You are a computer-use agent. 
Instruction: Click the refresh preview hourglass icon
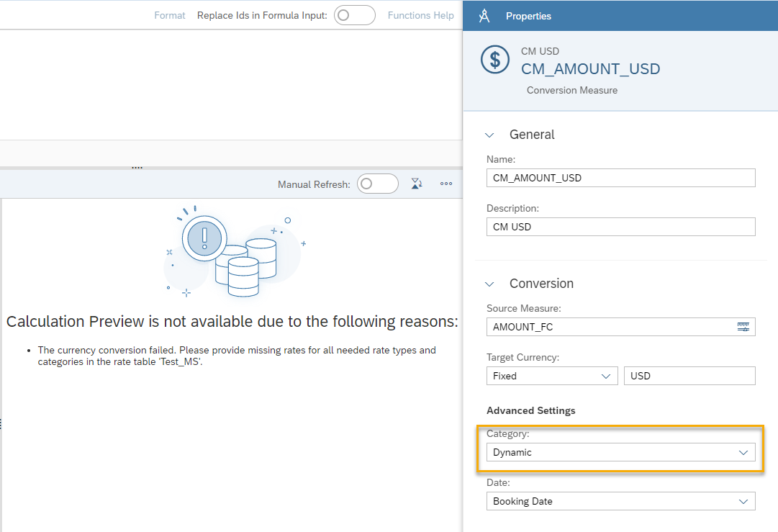(x=417, y=184)
